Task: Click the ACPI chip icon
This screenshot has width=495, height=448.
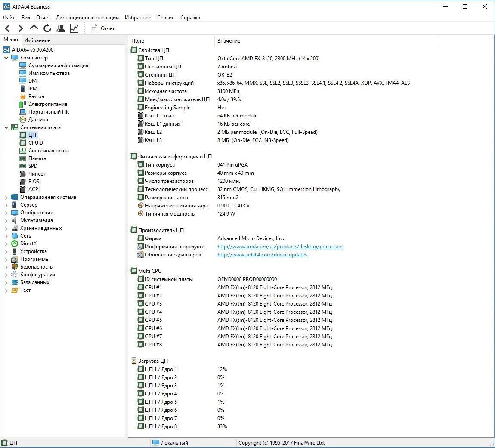Action: click(23, 189)
